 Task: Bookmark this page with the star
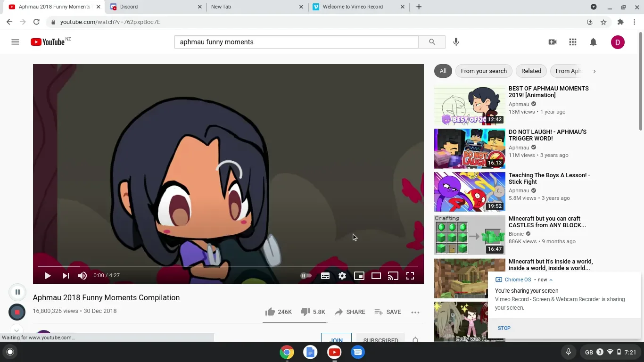point(603,22)
